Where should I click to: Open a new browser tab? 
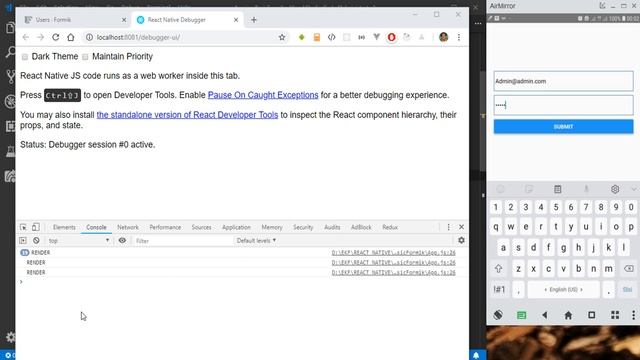pos(254,20)
